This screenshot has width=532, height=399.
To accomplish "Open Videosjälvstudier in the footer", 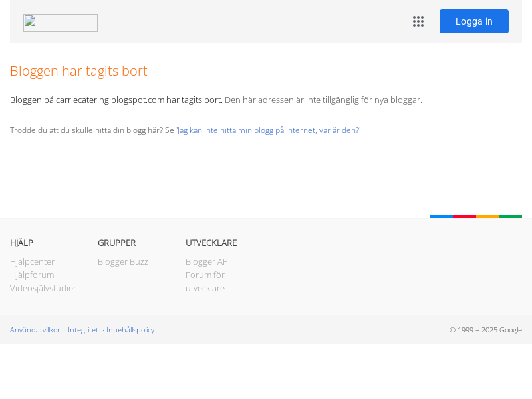I will point(43,288).
